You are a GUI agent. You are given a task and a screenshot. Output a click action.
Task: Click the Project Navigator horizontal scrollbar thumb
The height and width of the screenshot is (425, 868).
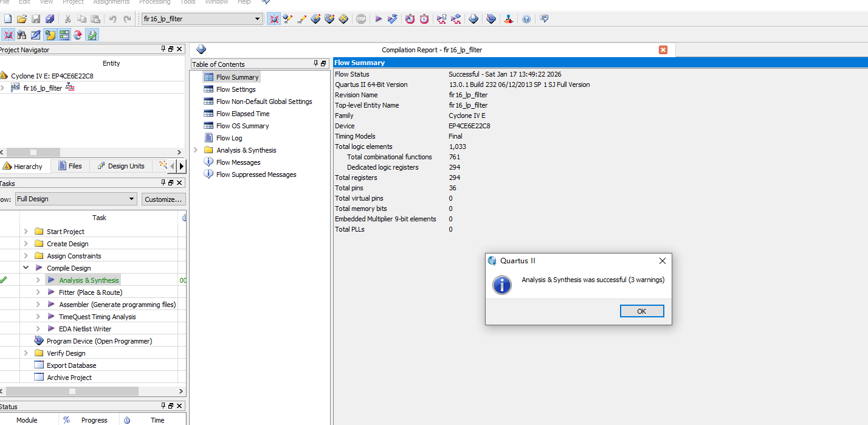(33, 152)
